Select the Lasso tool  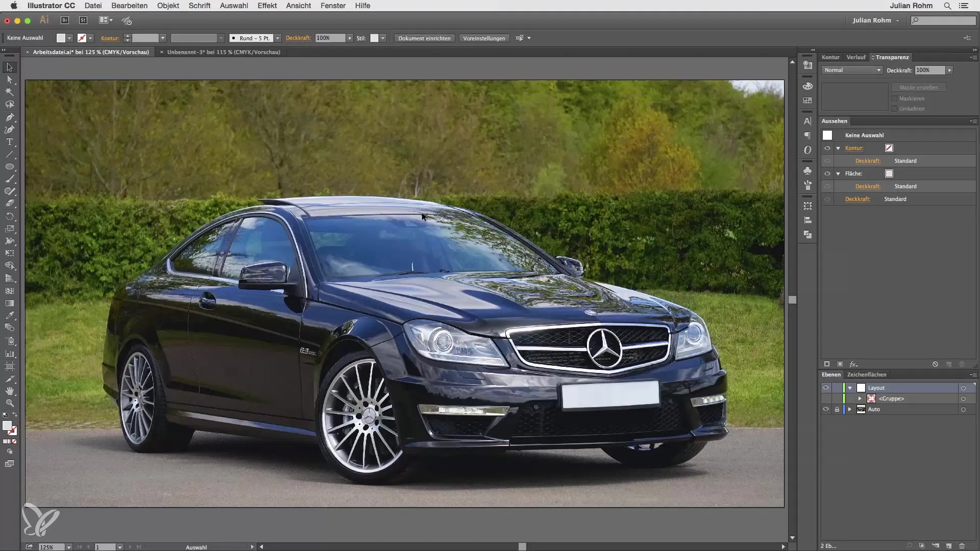9,105
